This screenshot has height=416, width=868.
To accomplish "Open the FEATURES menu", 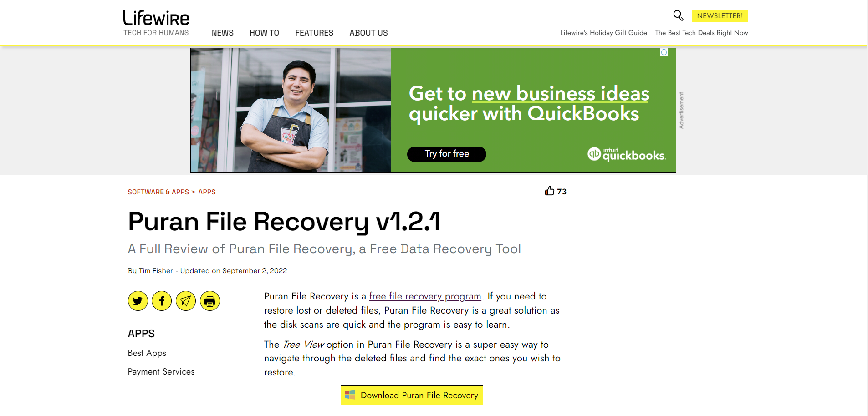I will point(314,33).
